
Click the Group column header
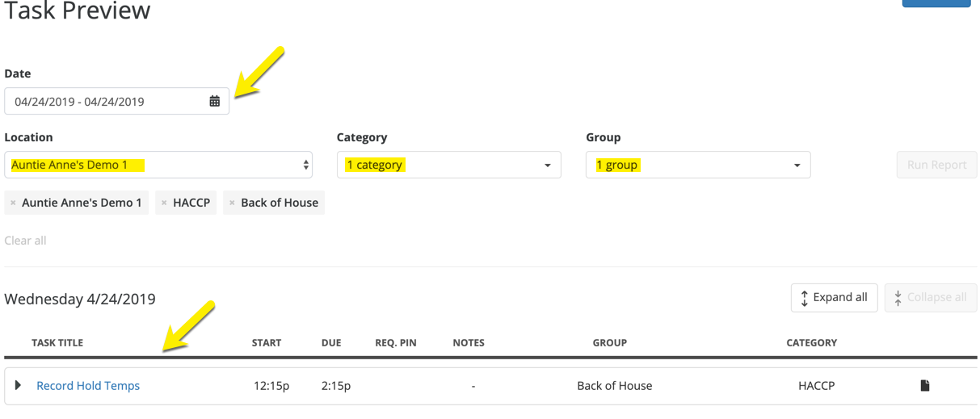610,342
